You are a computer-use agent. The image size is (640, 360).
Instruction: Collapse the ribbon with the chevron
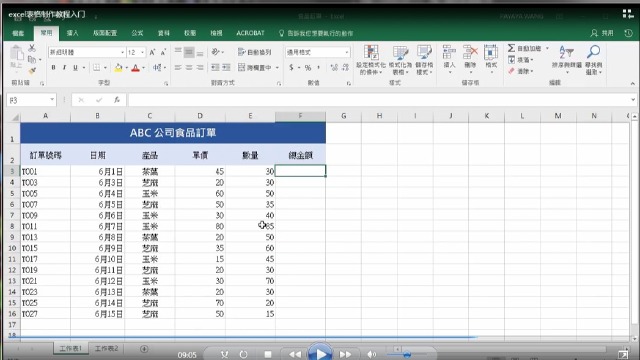(632, 83)
